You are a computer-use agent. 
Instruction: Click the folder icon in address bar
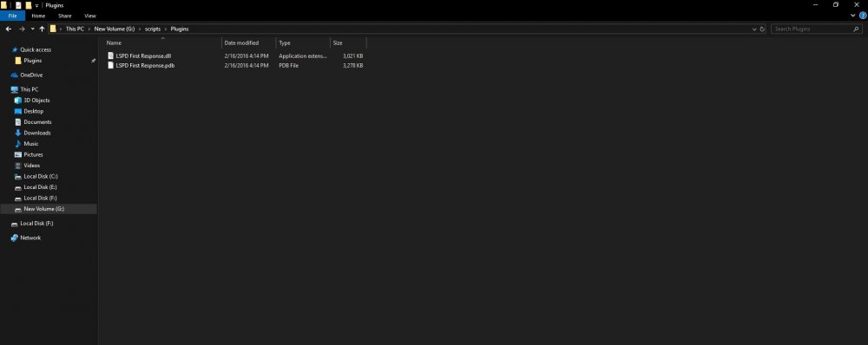click(53, 29)
